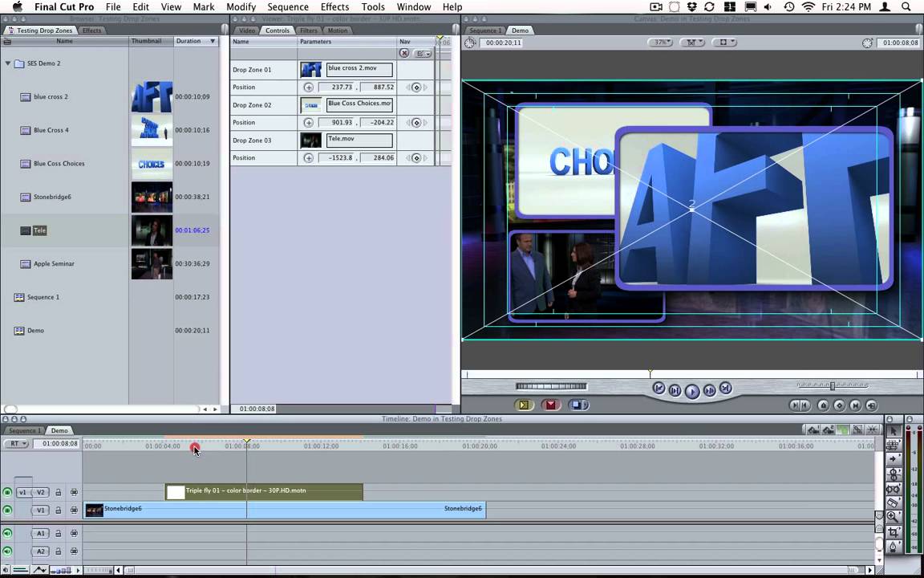Select the Crop tool in tool palette

pos(894,531)
